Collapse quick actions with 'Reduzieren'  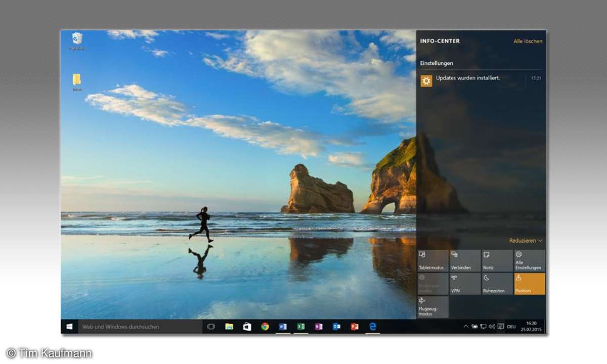tap(526, 241)
